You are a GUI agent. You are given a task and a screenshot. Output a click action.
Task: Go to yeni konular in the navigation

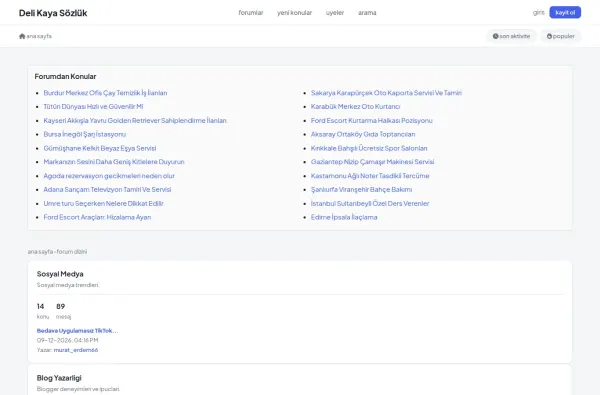[x=294, y=13]
